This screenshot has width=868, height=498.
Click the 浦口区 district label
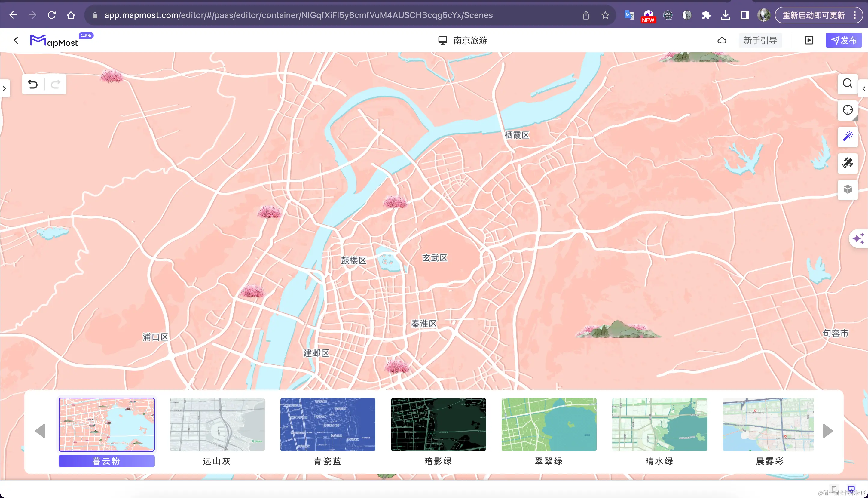pyautogui.click(x=155, y=337)
